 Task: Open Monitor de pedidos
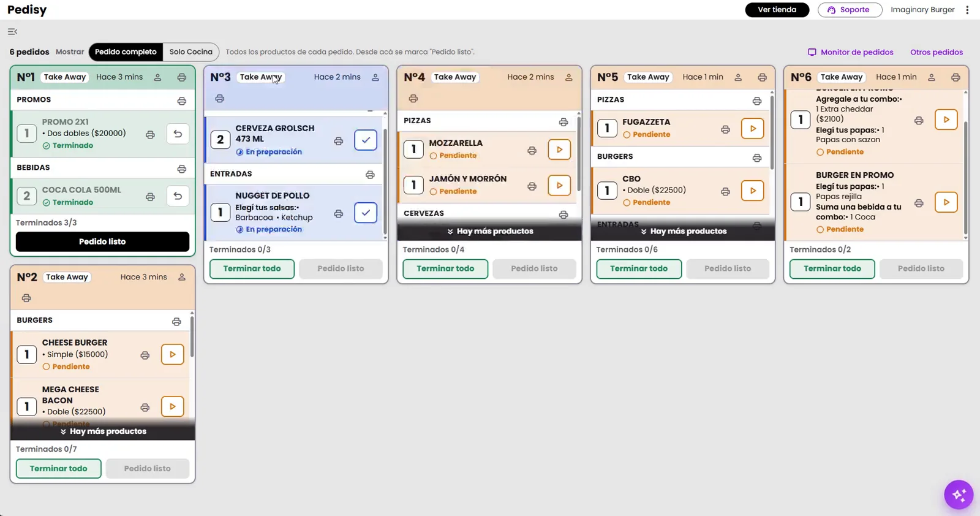click(851, 52)
